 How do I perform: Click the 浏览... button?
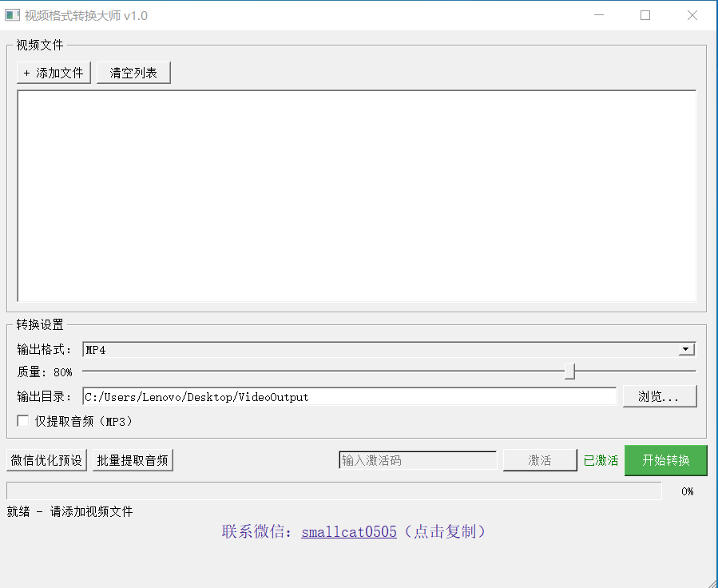click(660, 396)
